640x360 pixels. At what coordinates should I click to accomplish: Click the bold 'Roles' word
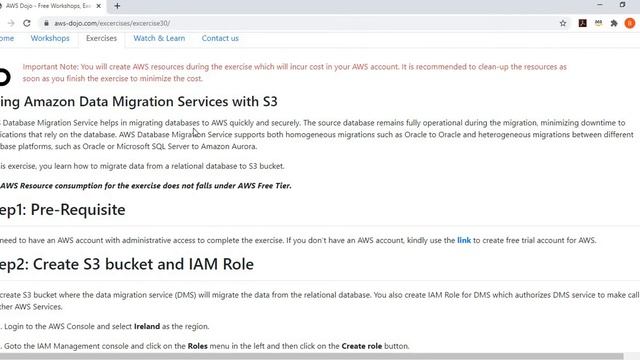pos(198,346)
